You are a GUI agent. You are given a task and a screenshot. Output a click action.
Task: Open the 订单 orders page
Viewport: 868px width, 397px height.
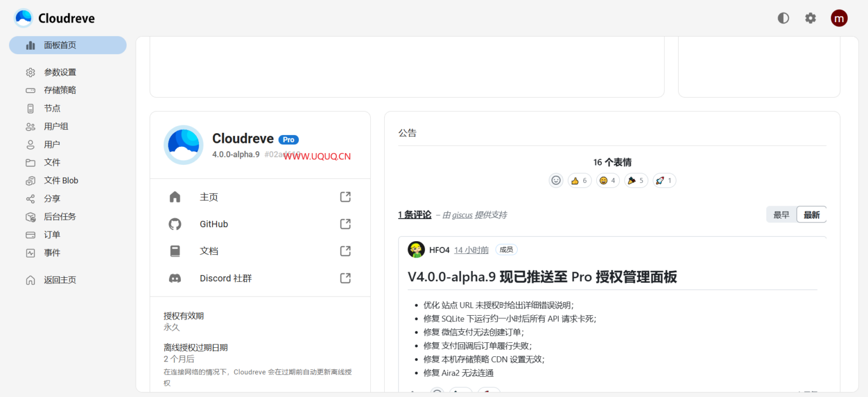[x=52, y=234]
